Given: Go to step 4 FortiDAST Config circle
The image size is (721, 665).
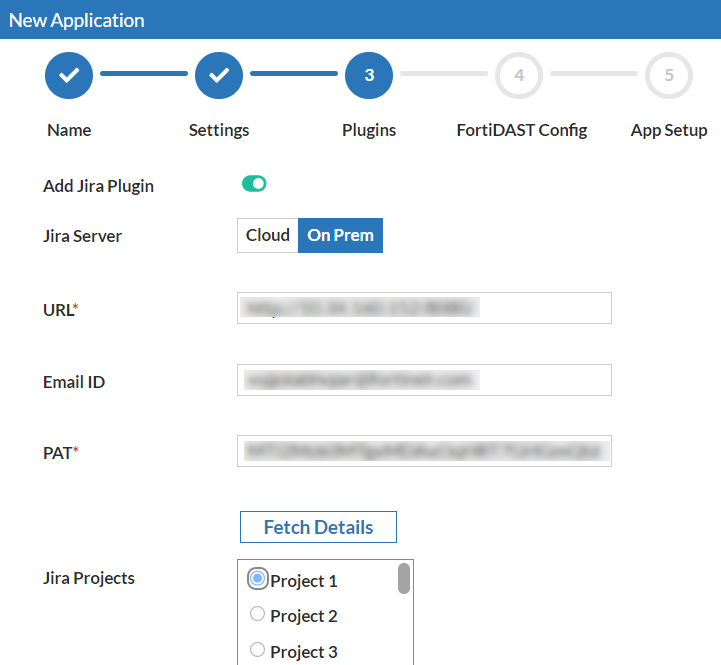Looking at the screenshot, I should coord(519,75).
